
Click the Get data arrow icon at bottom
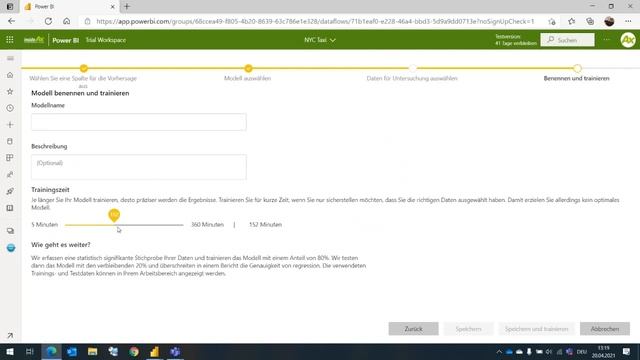(10, 336)
